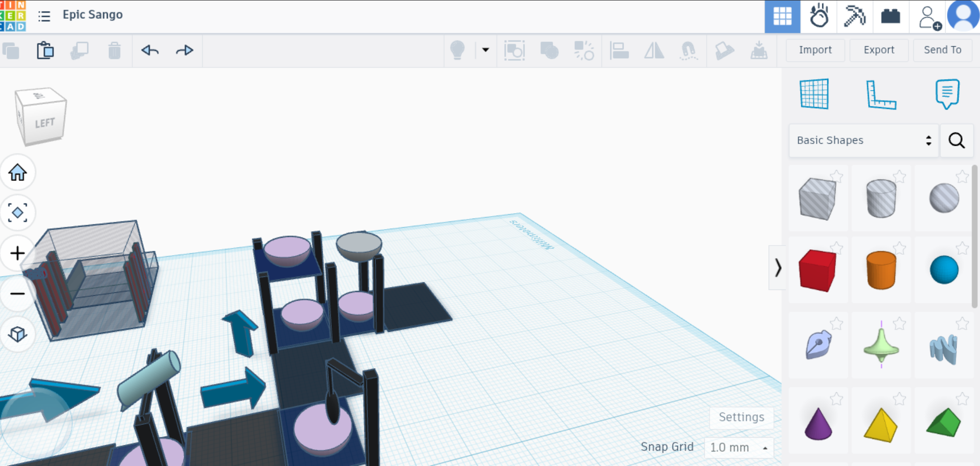Toggle orthographic perspective view cube icon

tap(17, 334)
